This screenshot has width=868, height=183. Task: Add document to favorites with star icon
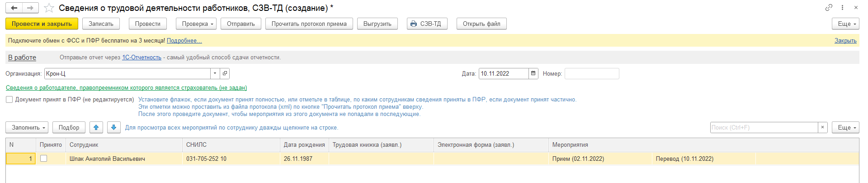49,8
